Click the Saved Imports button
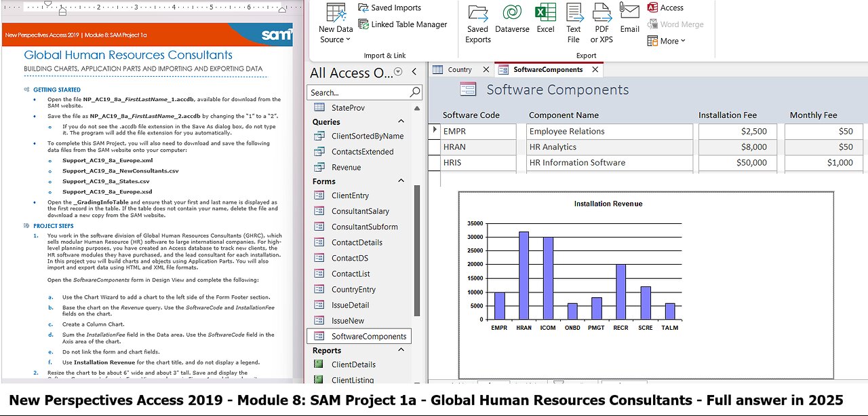 (x=389, y=7)
